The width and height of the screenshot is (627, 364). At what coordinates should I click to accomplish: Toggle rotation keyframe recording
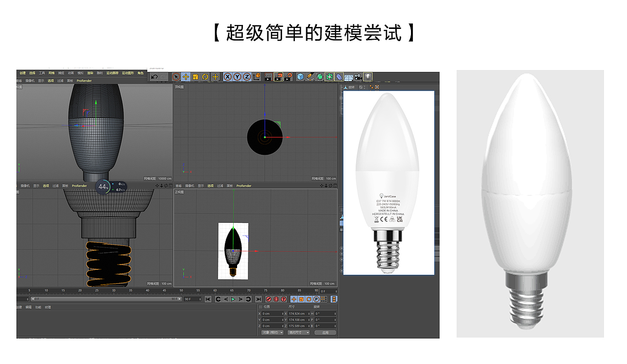pyautogui.click(x=309, y=299)
